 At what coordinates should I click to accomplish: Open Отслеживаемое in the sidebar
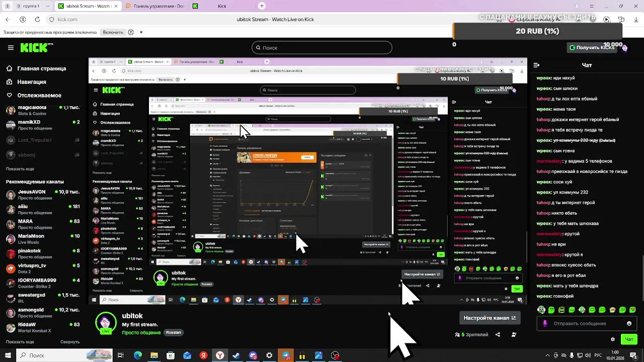(x=39, y=96)
